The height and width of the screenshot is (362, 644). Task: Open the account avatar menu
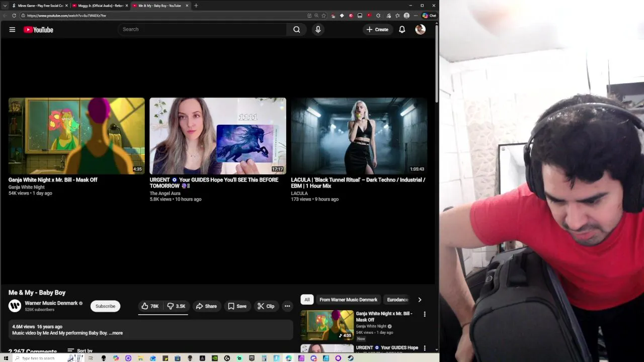[420, 30]
